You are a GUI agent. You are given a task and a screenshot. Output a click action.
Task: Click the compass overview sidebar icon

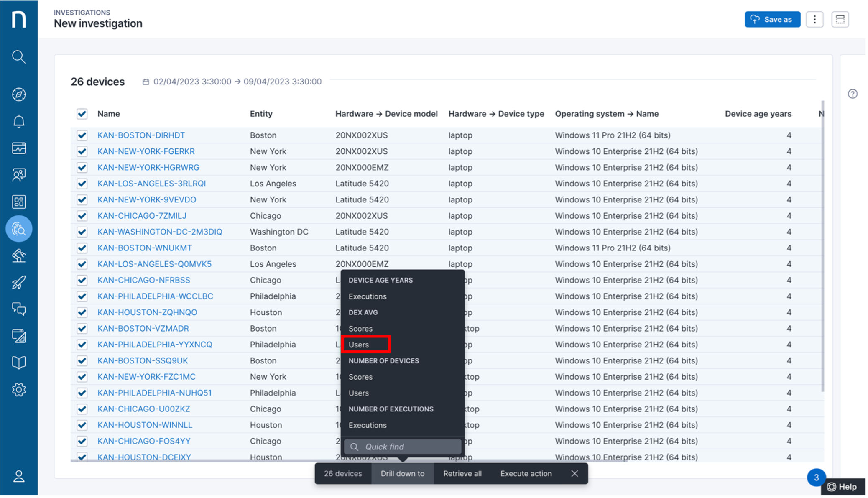coord(18,94)
